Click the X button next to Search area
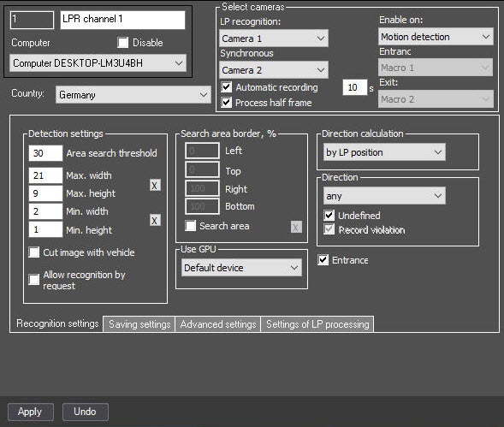 [x=296, y=227]
